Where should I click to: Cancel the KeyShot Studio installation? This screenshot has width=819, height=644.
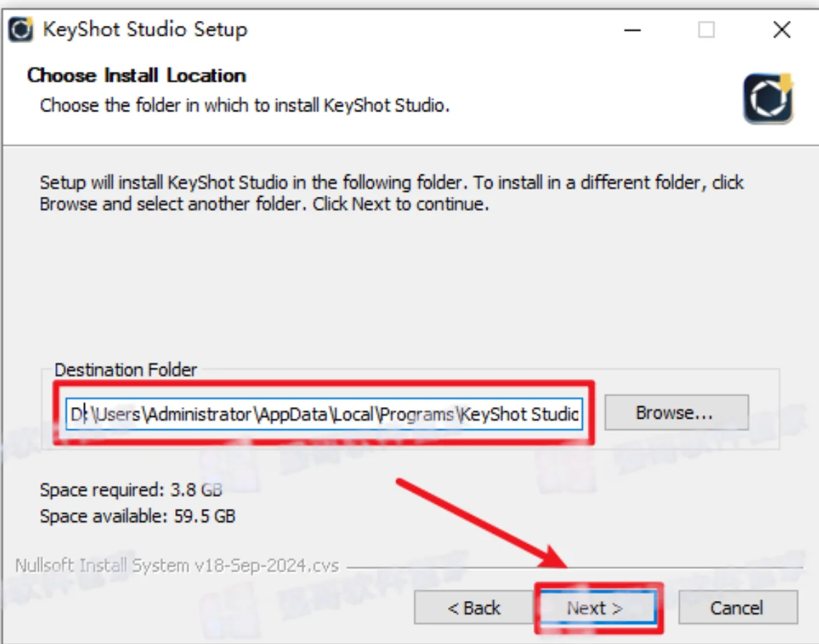[x=737, y=607]
